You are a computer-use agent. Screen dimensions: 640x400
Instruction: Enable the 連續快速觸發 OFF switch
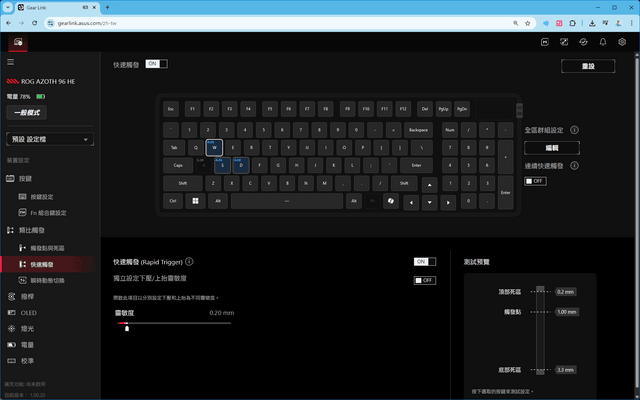(x=536, y=181)
